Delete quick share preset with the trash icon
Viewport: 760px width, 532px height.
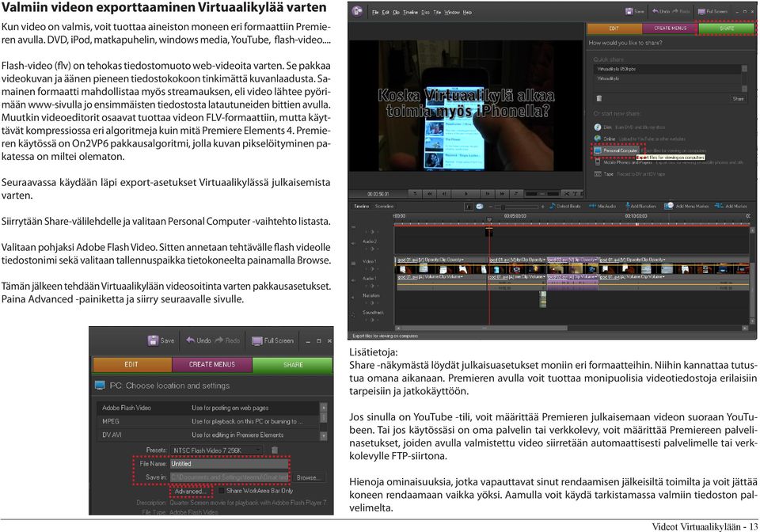pos(599,98)
